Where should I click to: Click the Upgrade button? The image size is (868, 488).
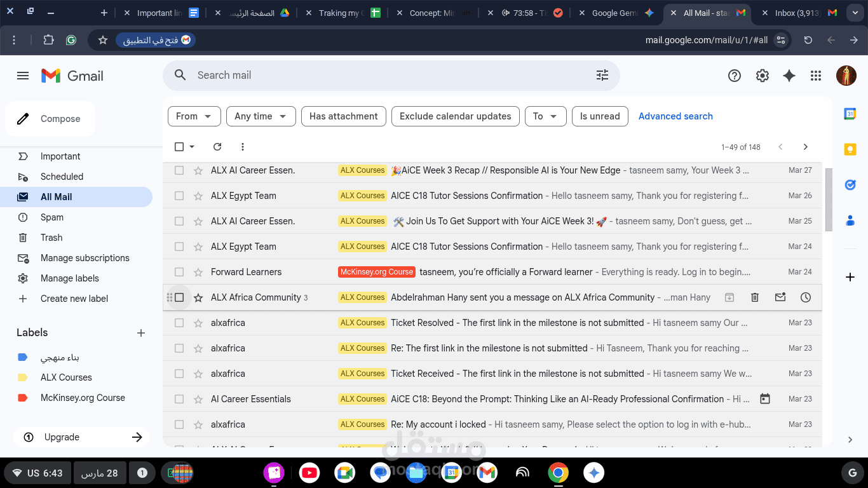click(81, 437)
